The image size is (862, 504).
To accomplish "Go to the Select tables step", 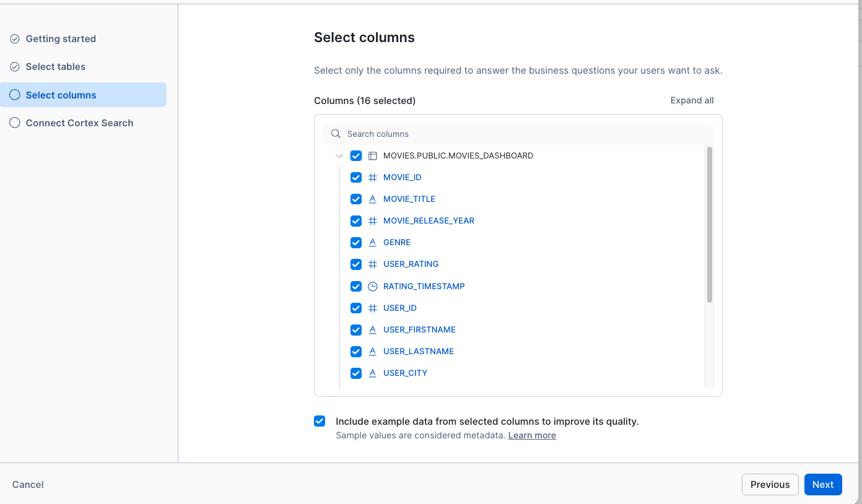I will 56,67.
